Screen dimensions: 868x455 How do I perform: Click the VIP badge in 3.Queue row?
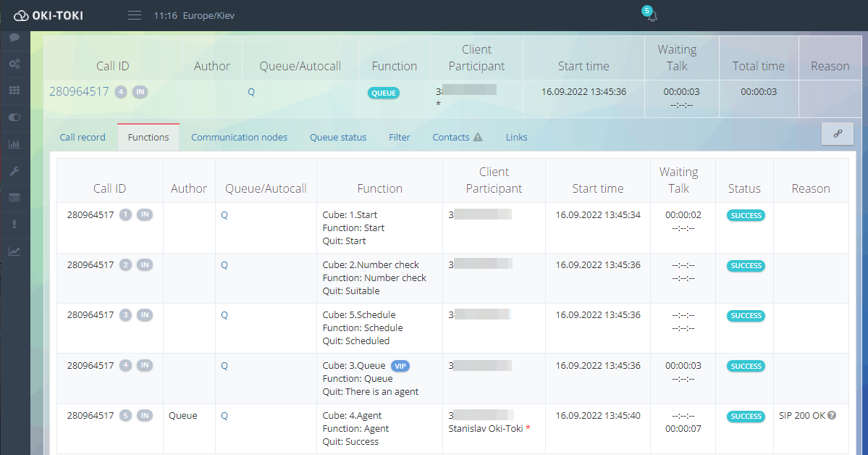click(x=400, y=366)
